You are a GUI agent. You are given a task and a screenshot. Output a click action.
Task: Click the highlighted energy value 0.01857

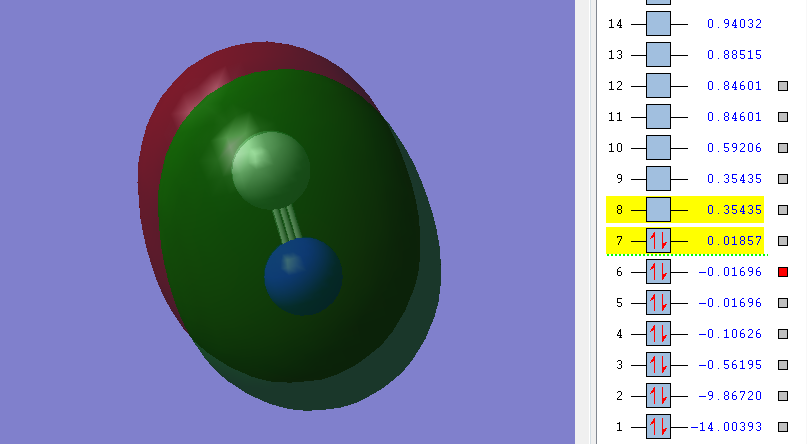point(734,241)
